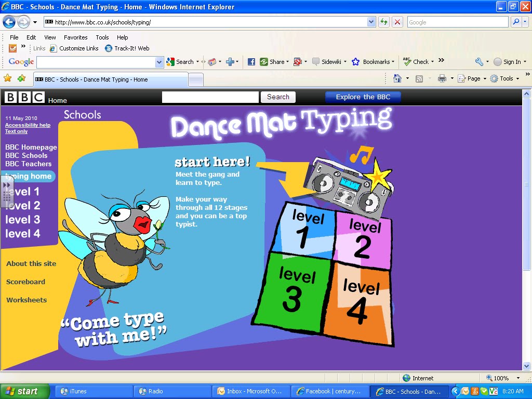Click the Google toolbar plus icon

(230, 62)
